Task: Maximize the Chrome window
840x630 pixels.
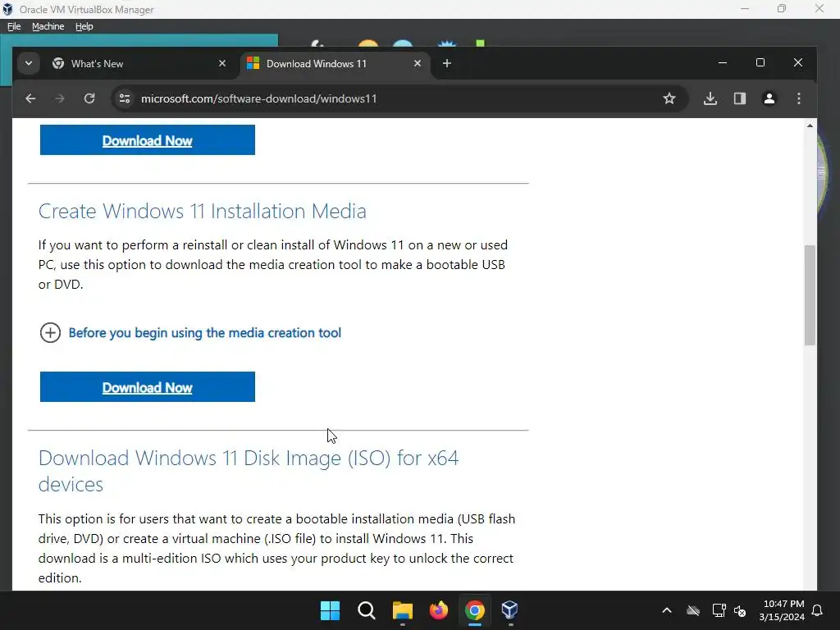Action: pyautogui.click(x=760, y=62)
